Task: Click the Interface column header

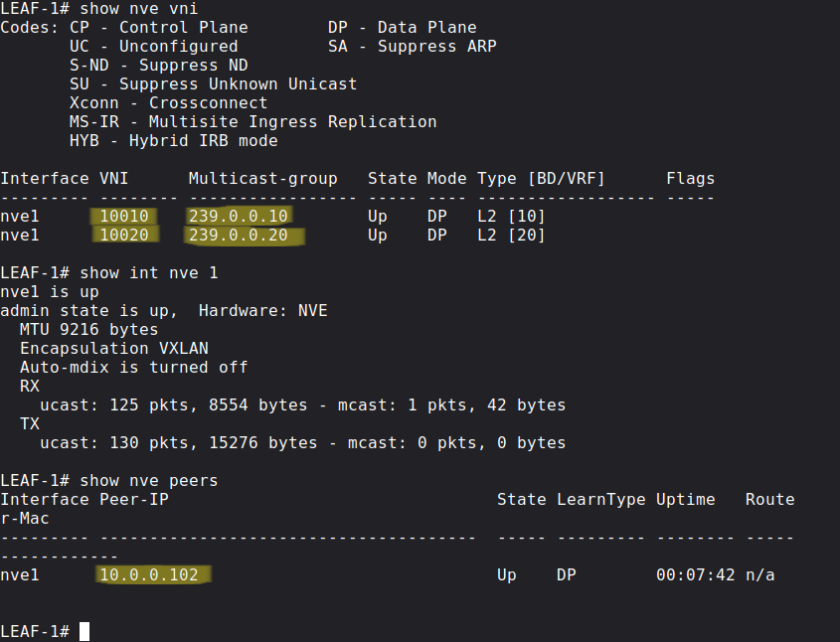Action: (x=40, y=178)
